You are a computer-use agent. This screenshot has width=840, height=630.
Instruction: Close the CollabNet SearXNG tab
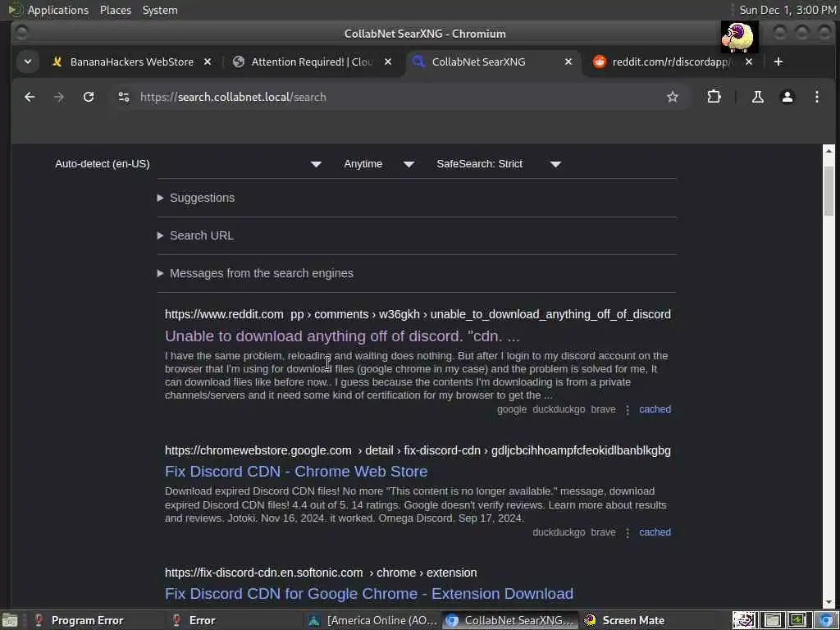[x=568, y=62]
